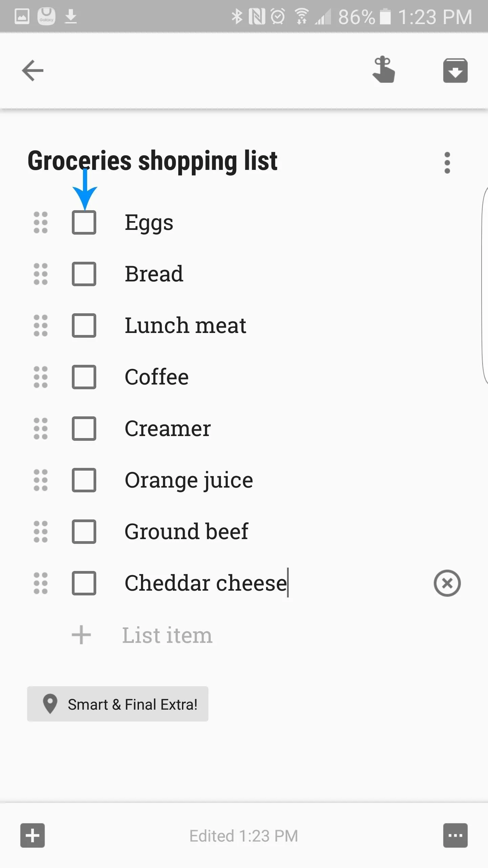The width and height of the screenshot is (488, 868).
Task: Open the bottom-left plus add menu
Action: [33, 835]
